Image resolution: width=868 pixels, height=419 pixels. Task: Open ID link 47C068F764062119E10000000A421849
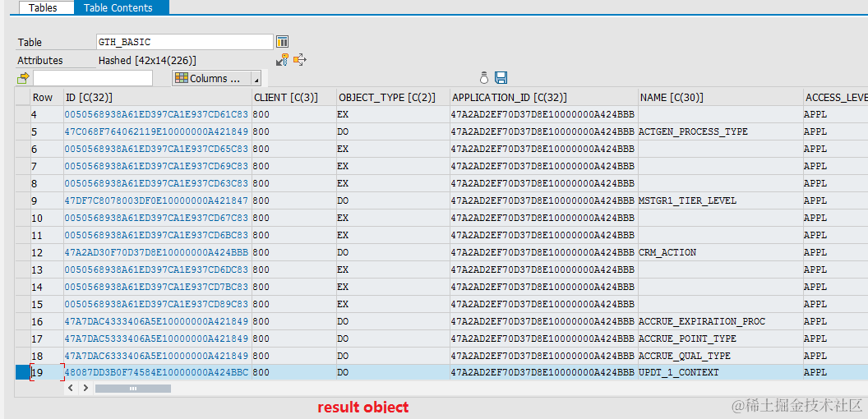[x=157, y=131]
